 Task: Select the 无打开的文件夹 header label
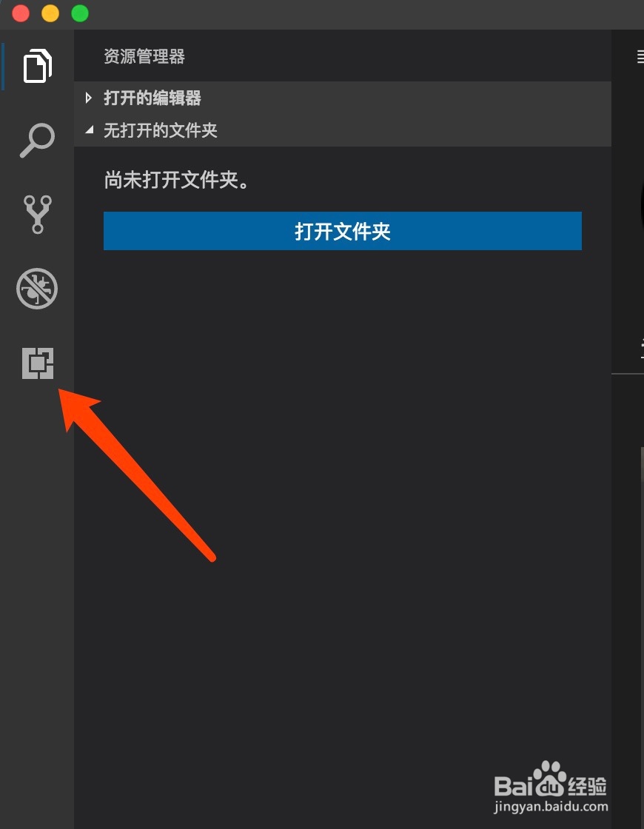pos(160,130)
